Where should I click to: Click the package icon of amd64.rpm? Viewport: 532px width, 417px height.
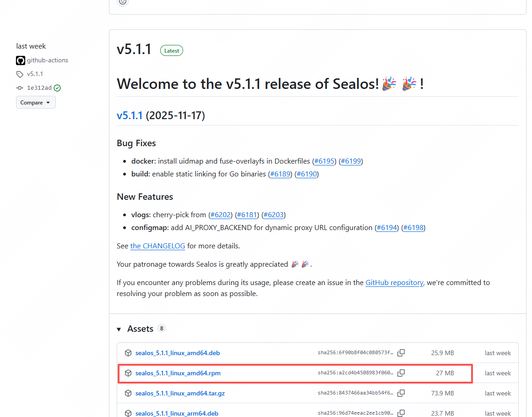pyautogui.click(x=128, y=373)
